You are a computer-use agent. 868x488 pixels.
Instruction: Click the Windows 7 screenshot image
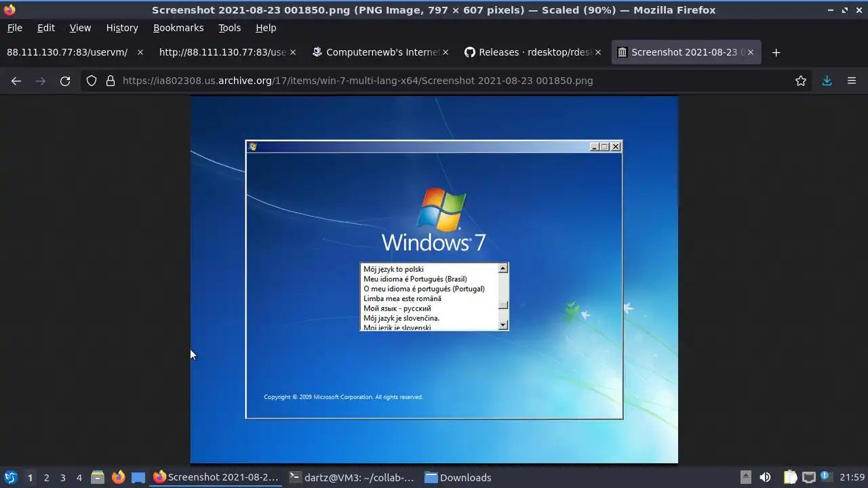click(434, 280)
